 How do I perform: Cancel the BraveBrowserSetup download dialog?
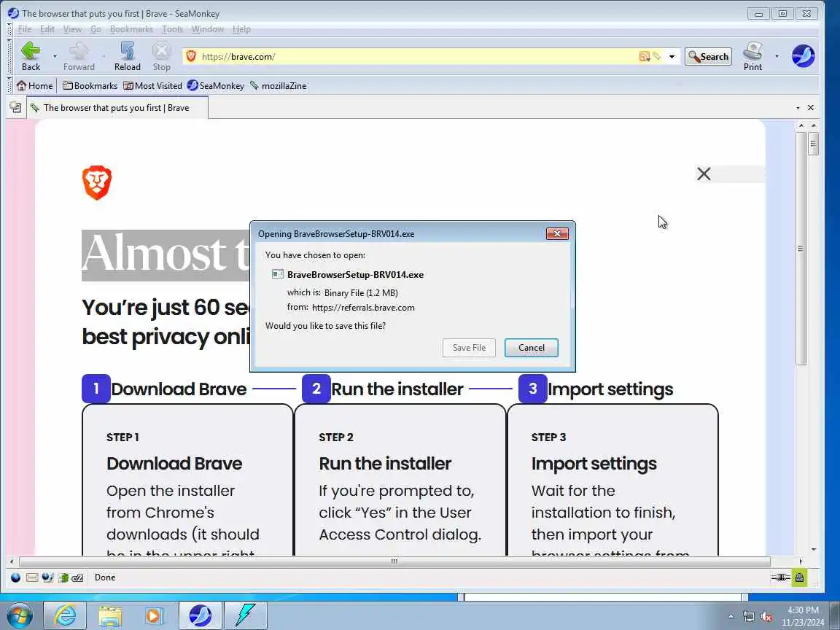coord(531,348)
